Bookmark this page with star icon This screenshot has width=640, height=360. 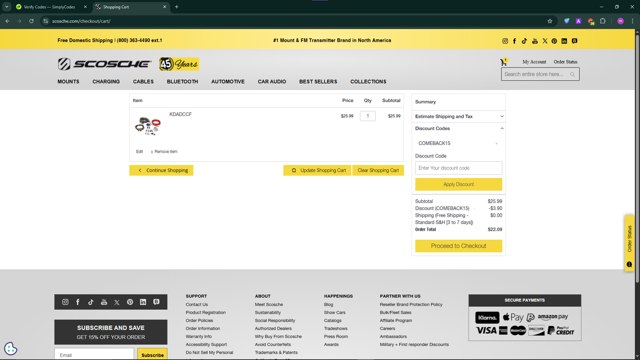550,21
